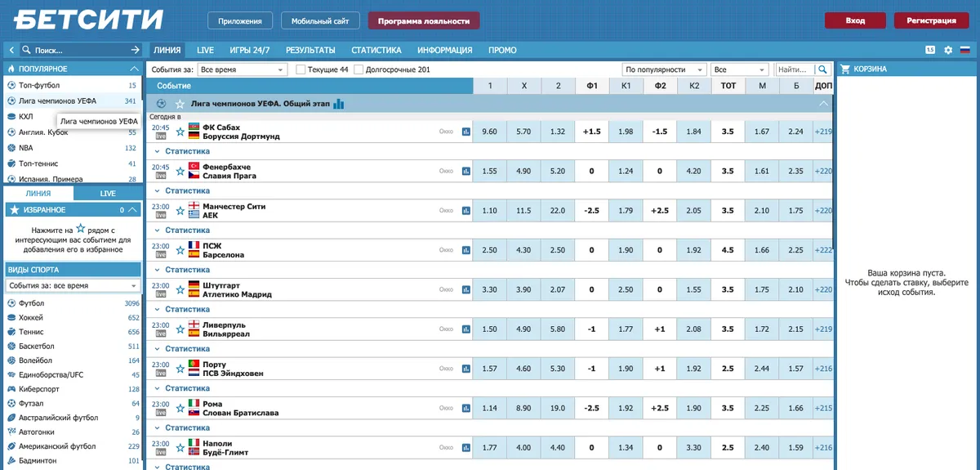Open the СТАТИСТИКА tab
This screenshot has height=470, width=980.
pos(376,50)
